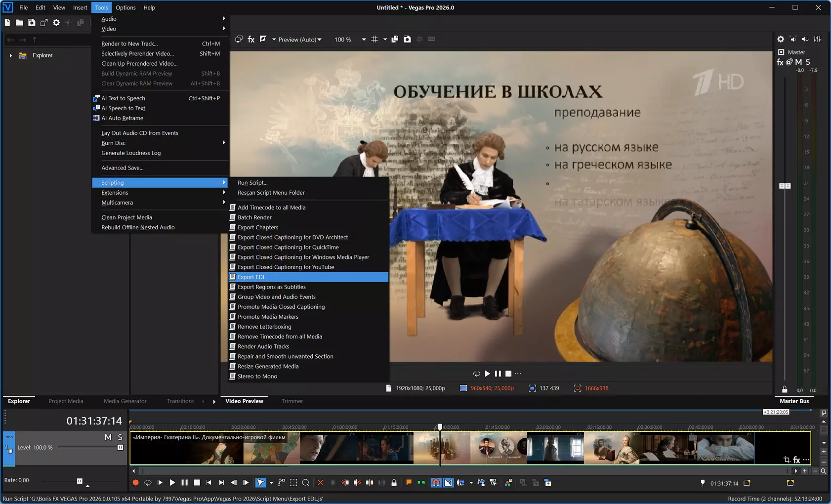Click the Color Grading icon in the timeline toolbar
The height and width of the screenshot is (504, 831).
point(508,483)
